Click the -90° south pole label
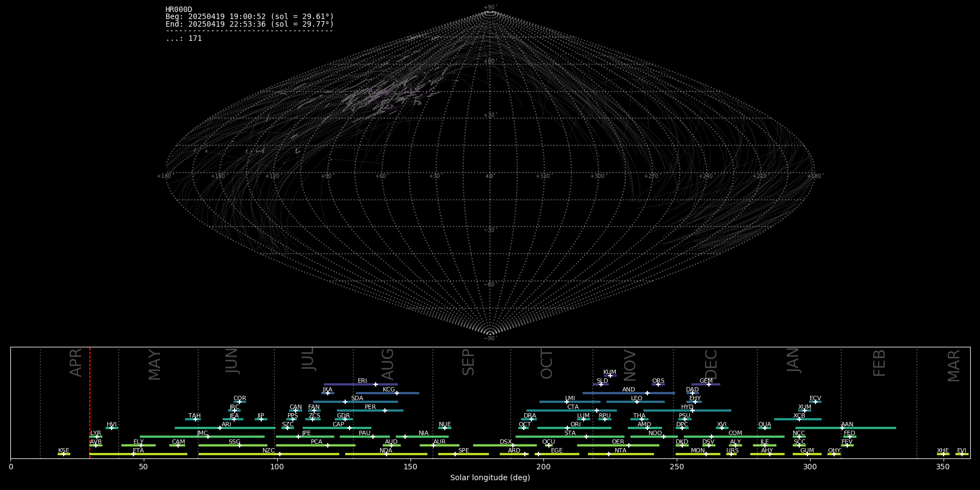Image resolution: width=980 pixels, height=490 pixels. 490,339
